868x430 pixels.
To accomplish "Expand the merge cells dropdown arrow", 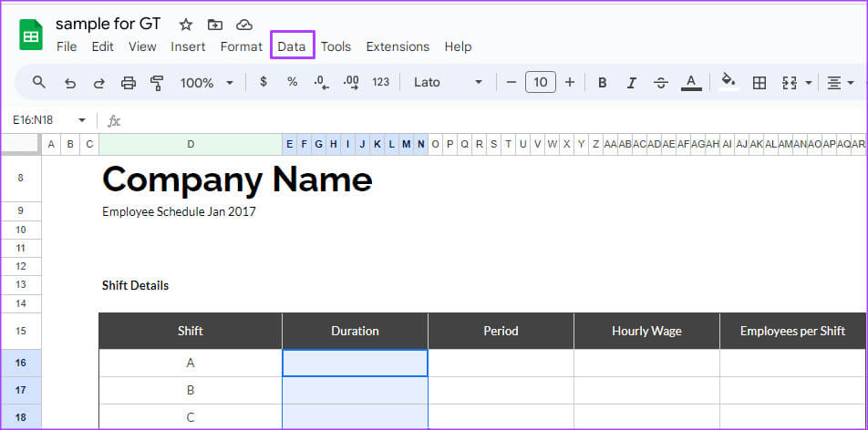I will [809, 83].
